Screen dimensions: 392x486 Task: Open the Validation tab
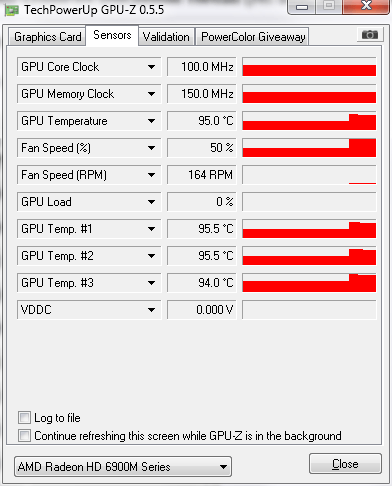166,37
